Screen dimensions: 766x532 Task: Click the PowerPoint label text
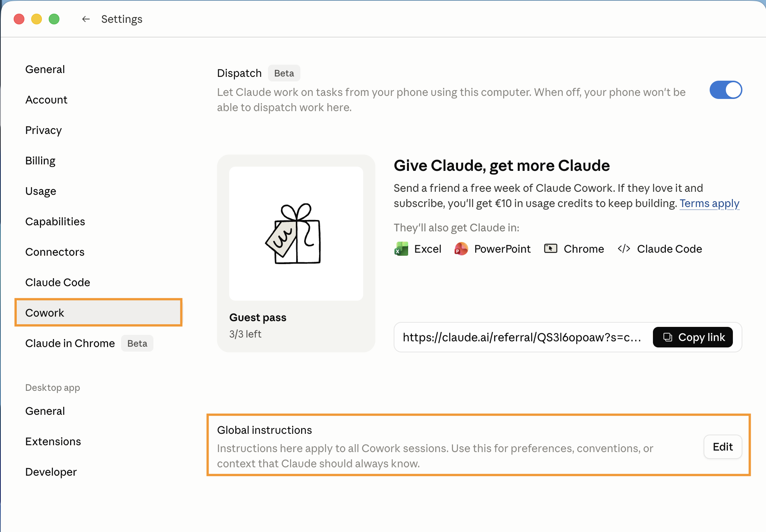coord(502,249)
